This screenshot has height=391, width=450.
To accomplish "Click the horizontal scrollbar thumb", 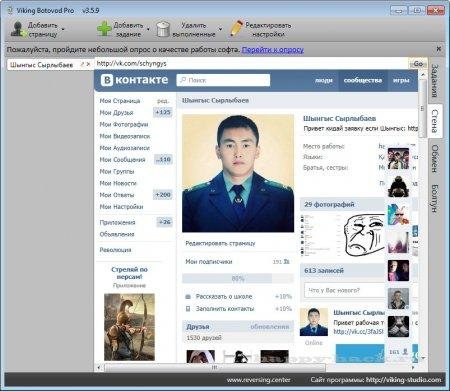I will coord(215,368).
